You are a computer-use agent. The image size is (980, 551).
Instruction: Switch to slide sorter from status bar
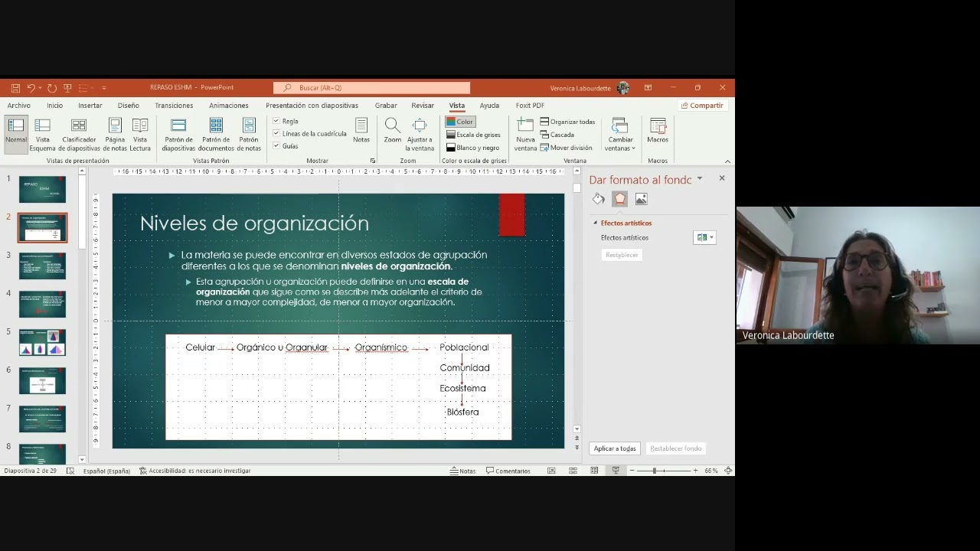(573, 471)
